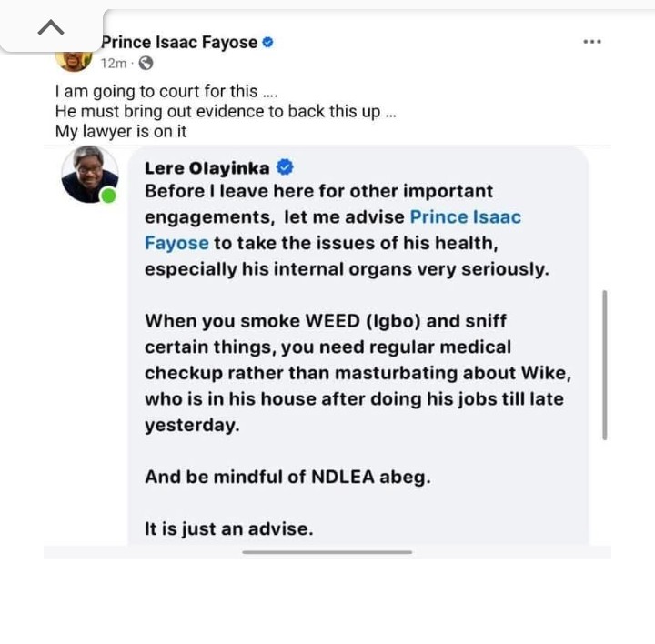Open the three-dot post options menu
The width and height of the screenshot is (655, 644).
tap(592, 42)
